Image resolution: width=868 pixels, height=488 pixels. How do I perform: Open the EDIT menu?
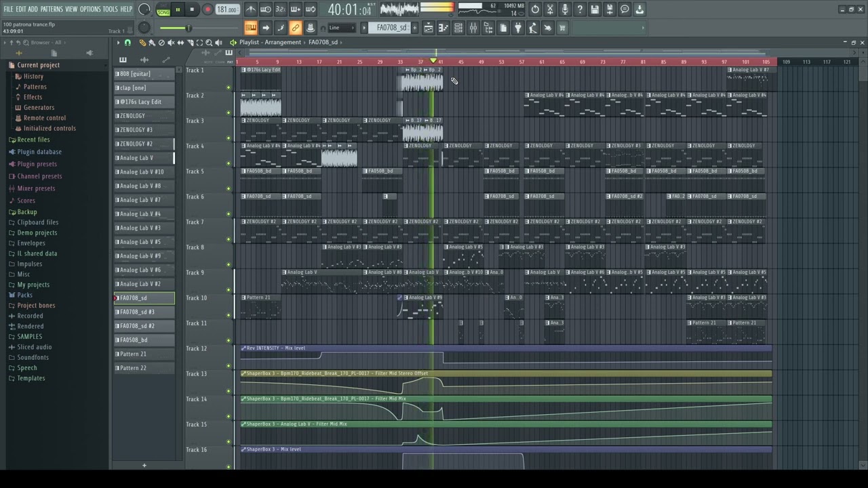point(21,9)
